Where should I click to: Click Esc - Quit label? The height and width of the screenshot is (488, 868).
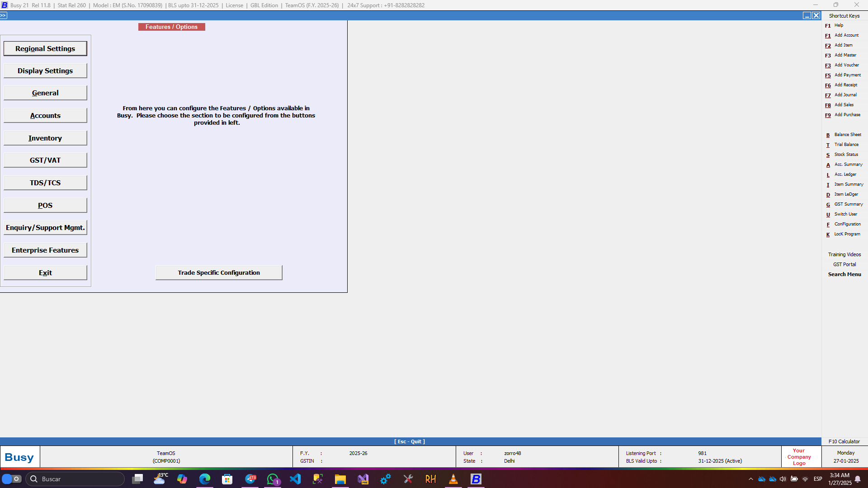pos(410,441)
